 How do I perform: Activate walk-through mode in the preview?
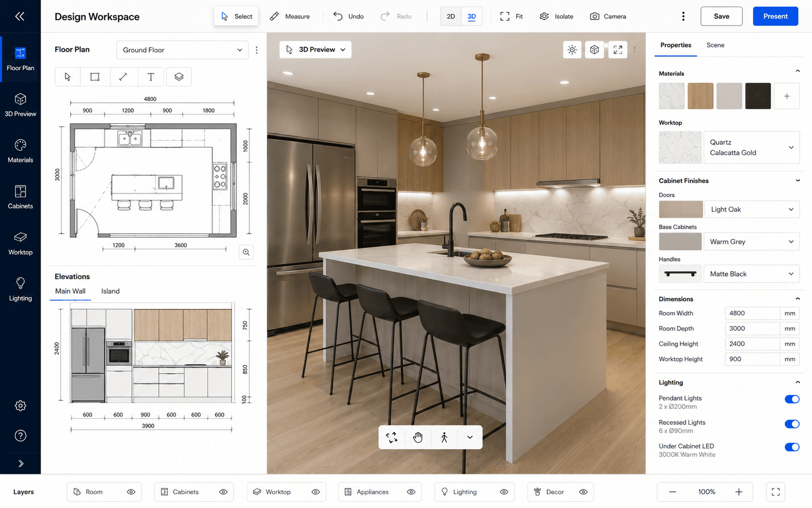[444, 437]
